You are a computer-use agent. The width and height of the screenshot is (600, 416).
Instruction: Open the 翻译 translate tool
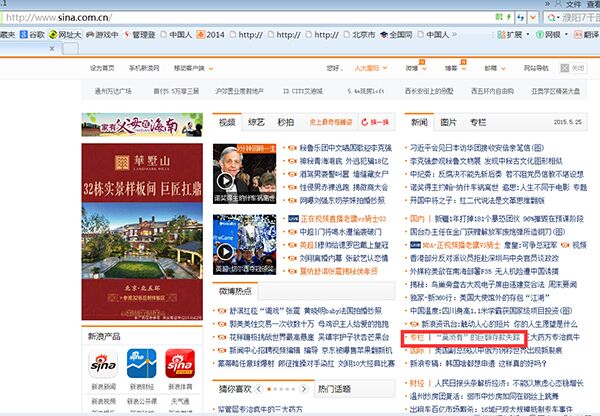587,34
